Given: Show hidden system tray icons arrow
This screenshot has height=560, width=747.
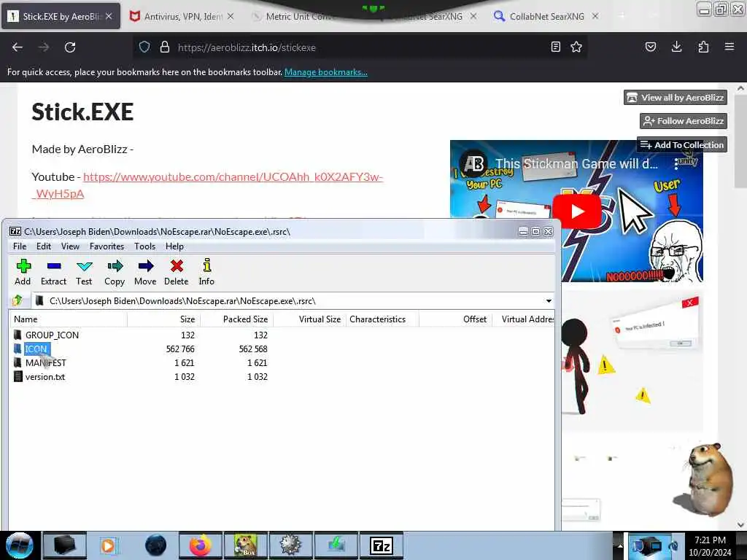Looking at the screenshot, I should (x=620, y=545).
